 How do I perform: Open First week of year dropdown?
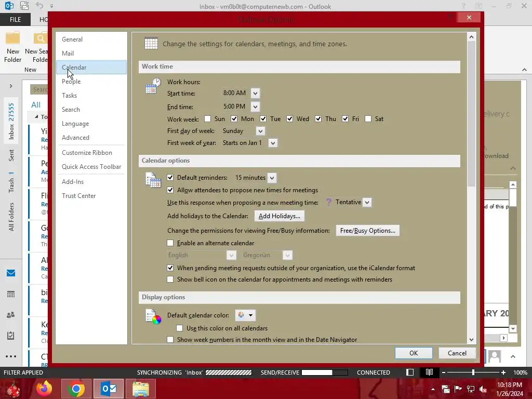[x=273, y=143]
